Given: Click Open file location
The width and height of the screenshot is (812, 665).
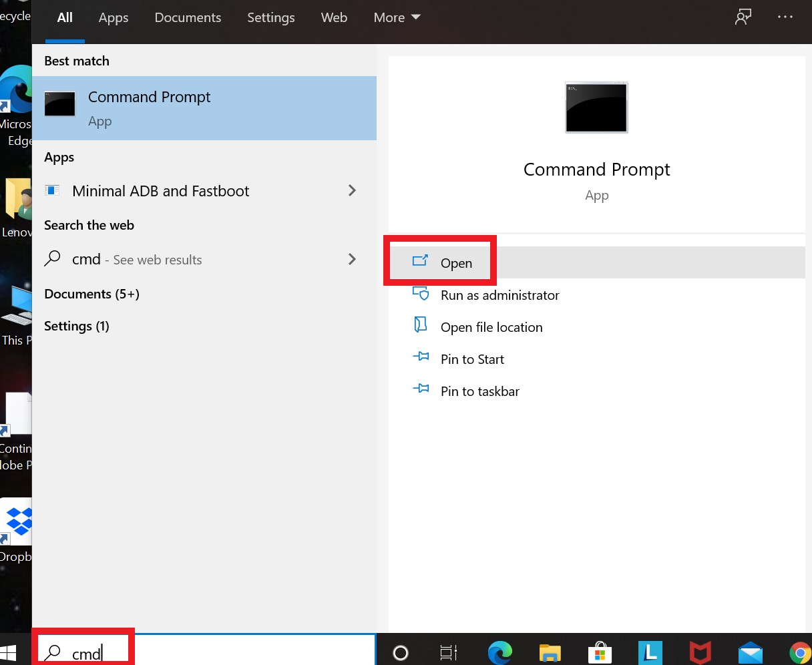Looking at the screenshot, I should (x=491, y=327).
